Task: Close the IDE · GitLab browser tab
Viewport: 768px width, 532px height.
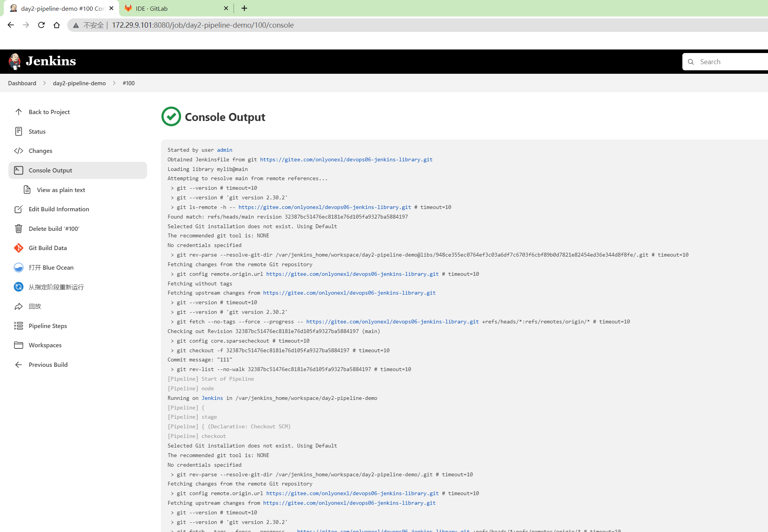Action: pos(226,8)
